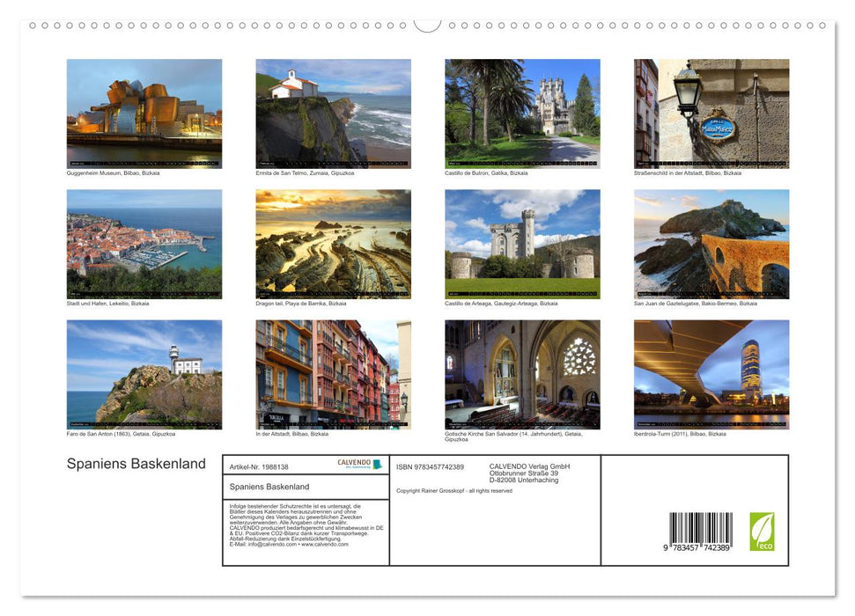Select the blue drop icon beside the CALVENDO wordmark
This screenshot has height=616, width=855.
click(377, 464)
